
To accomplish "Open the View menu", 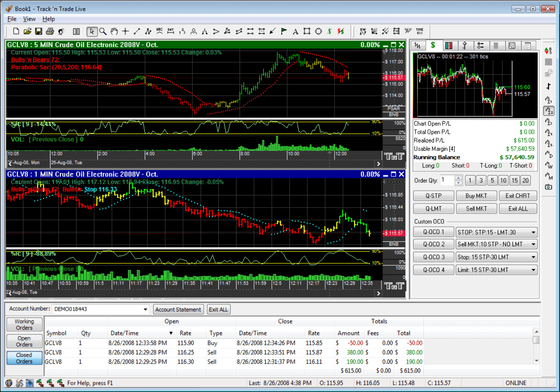I will (29, 19).
